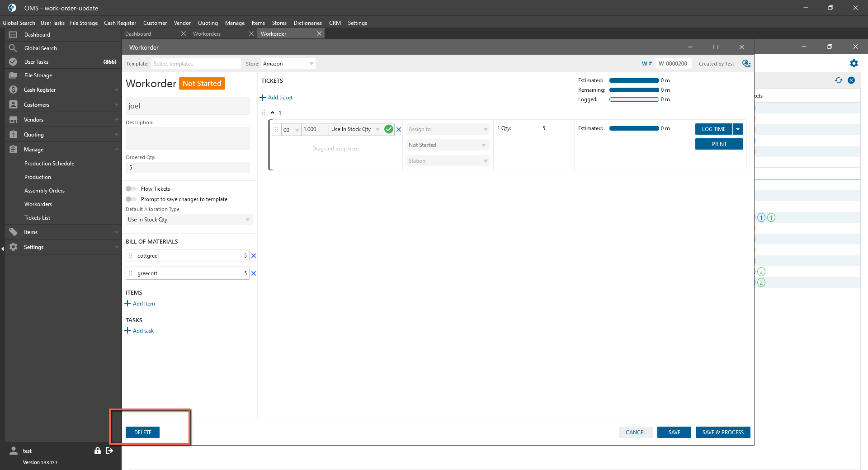This screenshot has width=868, height=470.
Task: Click the blue close circle in background window
Action: click(851, 80)
